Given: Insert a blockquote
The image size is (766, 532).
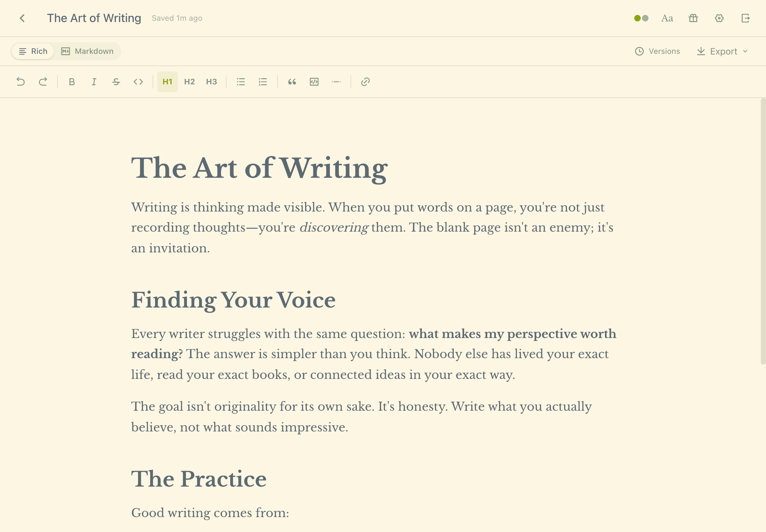Looking at the screenshot, I should [292, 82].
